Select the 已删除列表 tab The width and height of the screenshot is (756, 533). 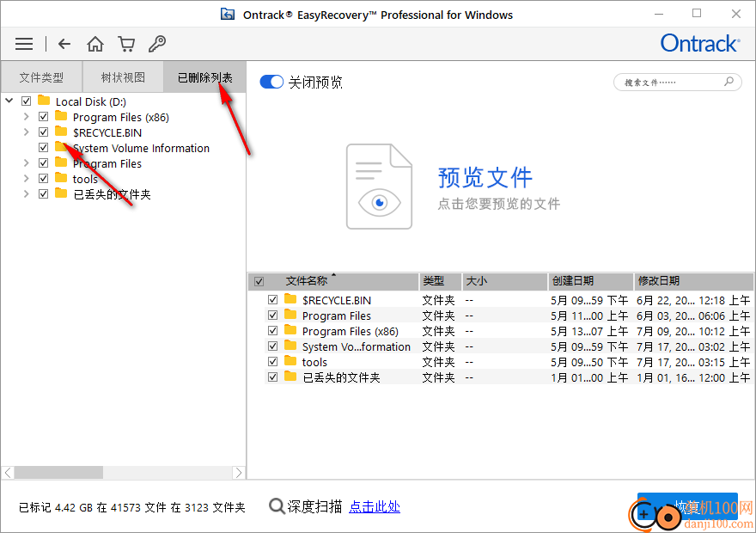pos(205,77)
